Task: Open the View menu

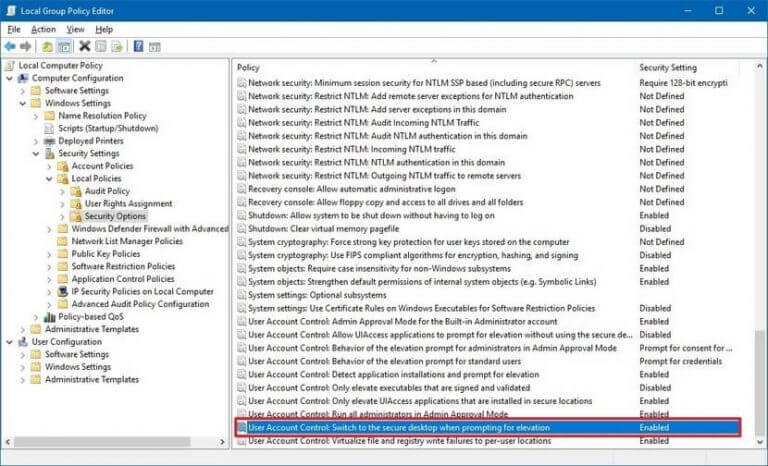Action: [x=75, y=29]
